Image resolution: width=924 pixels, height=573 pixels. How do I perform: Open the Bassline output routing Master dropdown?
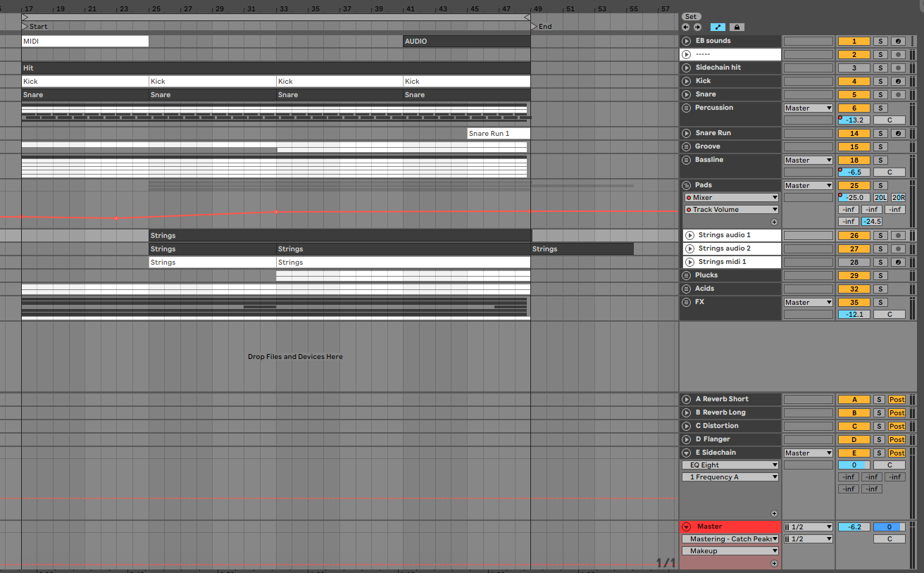[808, 160]
